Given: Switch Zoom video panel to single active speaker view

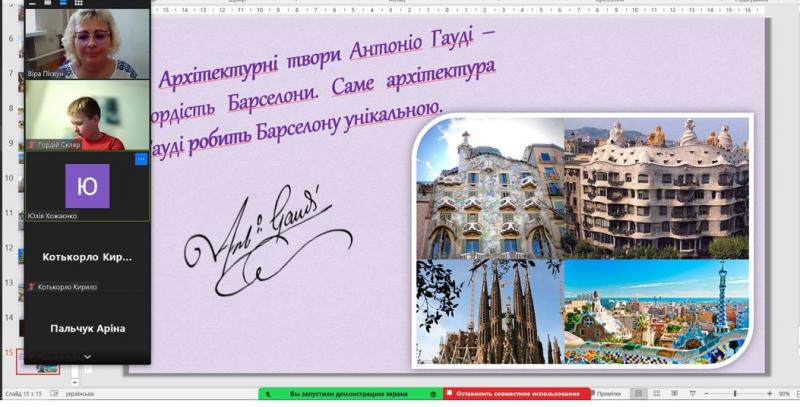Looking at the screenshot, I should [47, 3].
